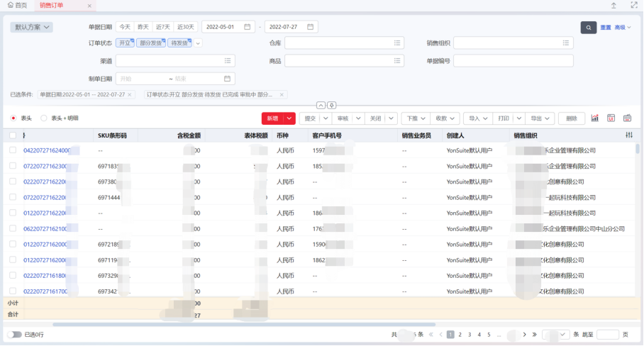The height and width of the screenshot is (346, 644).
Task: Select the 表头+明细 radio button
Action: [x=43, y=118]
